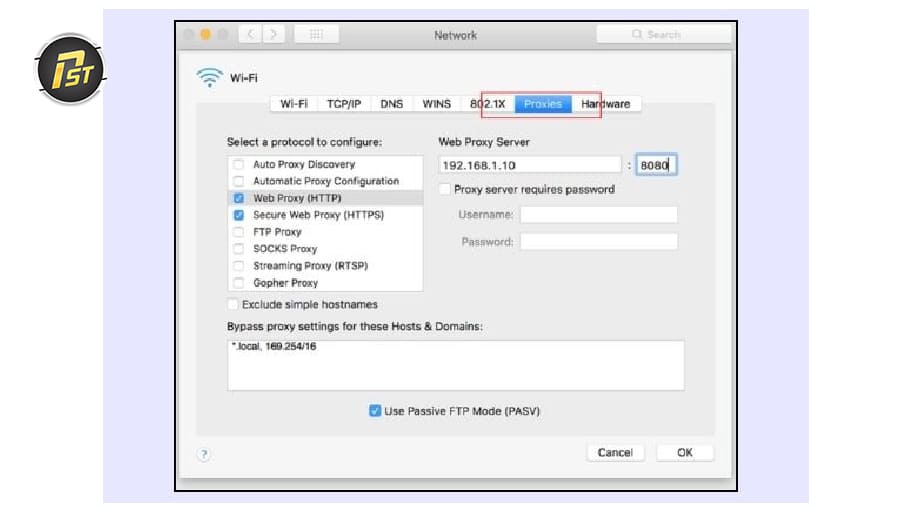Click the Username input field
This screenshot has height=513, width=912.
(x=598, y=215)
